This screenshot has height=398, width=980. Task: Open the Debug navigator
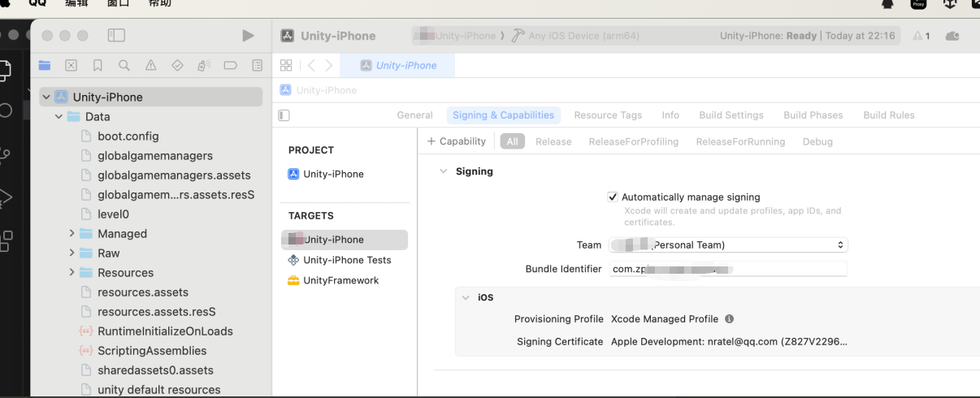click(204, 65)
